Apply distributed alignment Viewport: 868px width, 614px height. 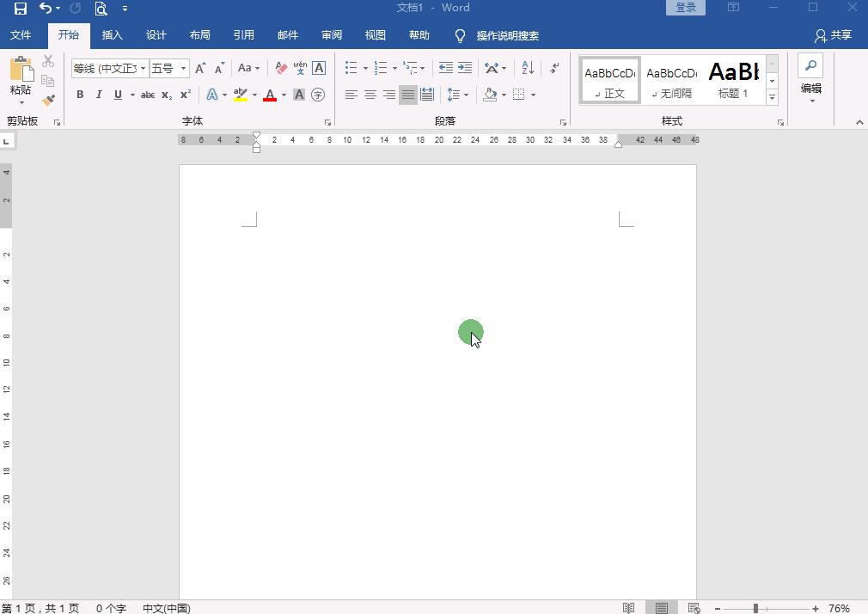(427, 95)
